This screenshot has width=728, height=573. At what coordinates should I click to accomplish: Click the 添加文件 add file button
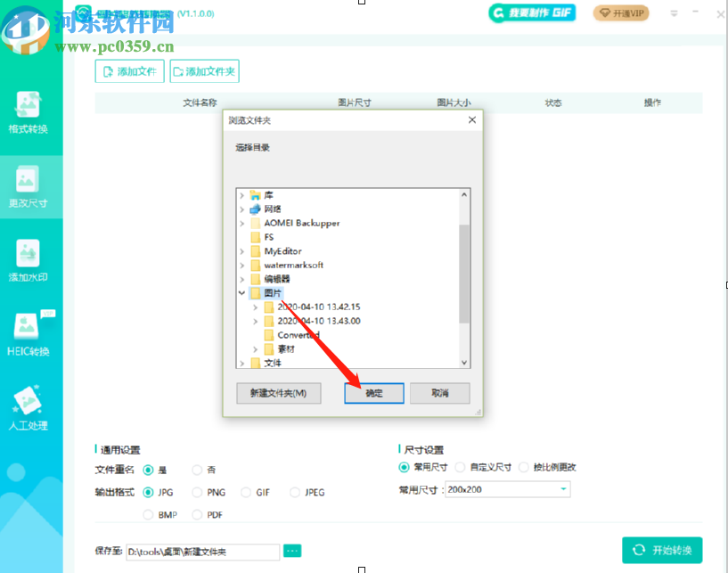click(129, 70)
